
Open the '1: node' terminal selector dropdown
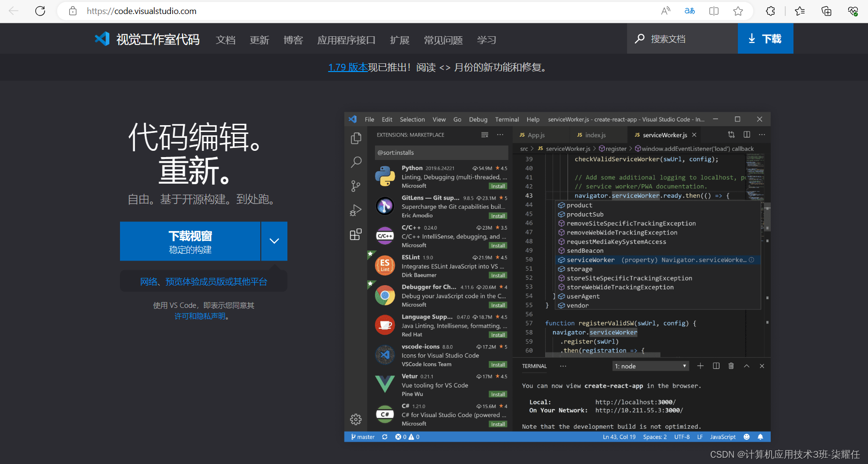pyautogui.click(x=650, y=366)
